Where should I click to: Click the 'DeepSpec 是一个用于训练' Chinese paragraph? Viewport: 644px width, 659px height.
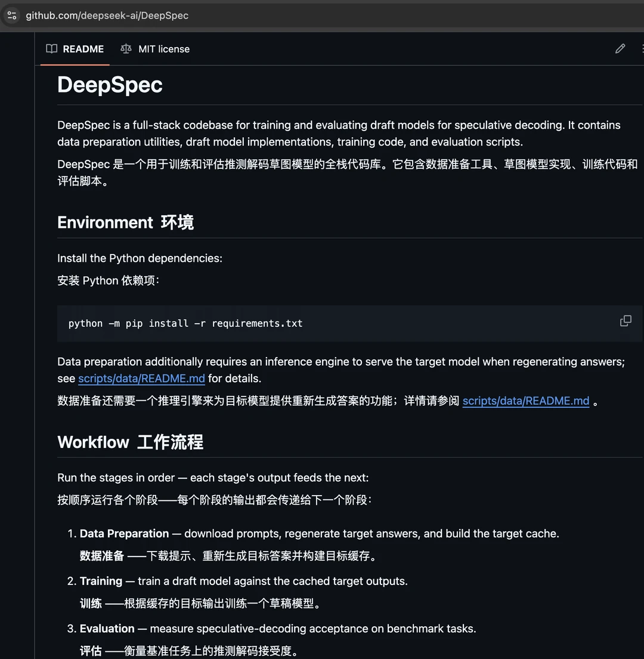tap(348, 172)
